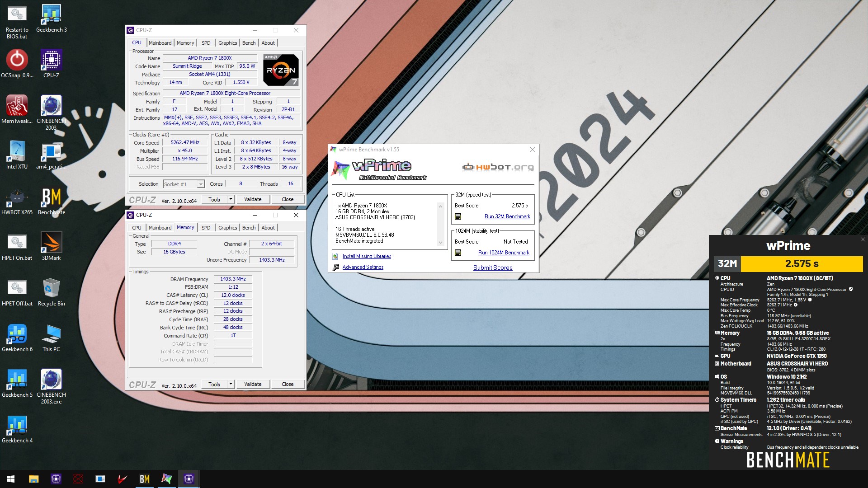Open the Restart to BIOS.bat desktop icon
Screen dimensions: 868x488
(17, 21)
